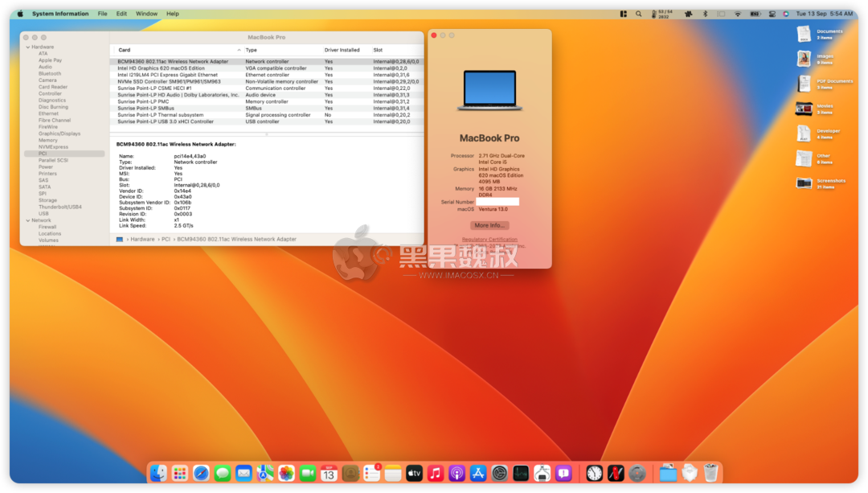Open Calendar app showing 13
This screenshot has height=493, width=868.
[x=329, y=473]
